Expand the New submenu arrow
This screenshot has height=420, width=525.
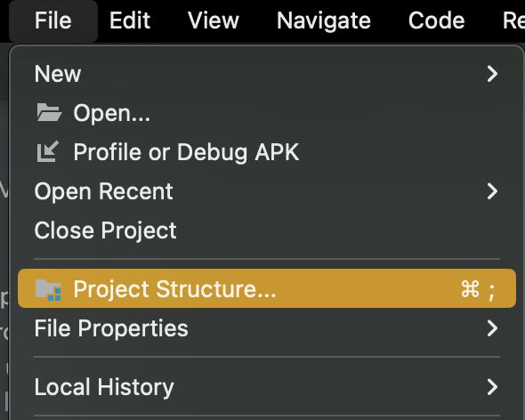click(492, 74)
